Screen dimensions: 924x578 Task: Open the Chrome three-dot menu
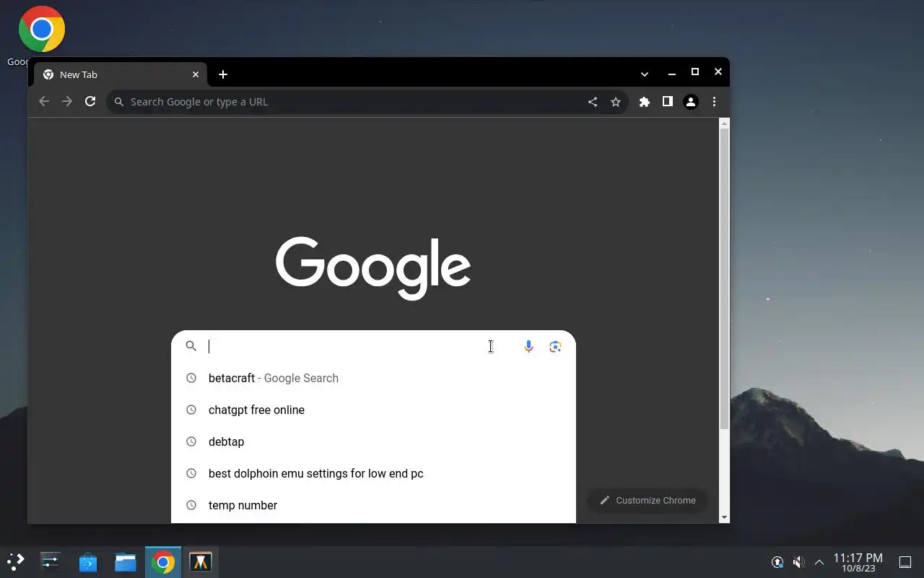pyautogui.click(x=714, y=102)
